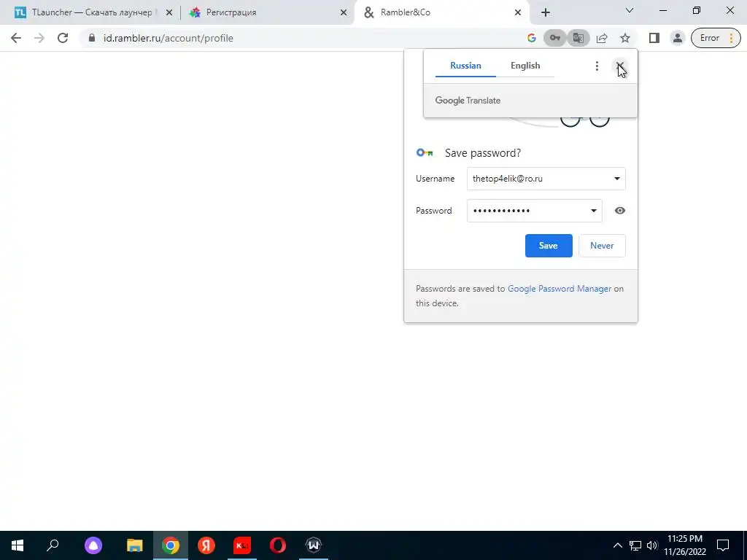
Task: Reload the Rambler page
Action: [63, 38]
